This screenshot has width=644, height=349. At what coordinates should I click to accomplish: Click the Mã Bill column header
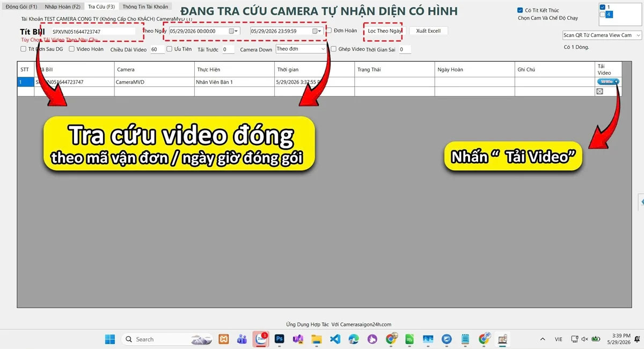[75, 70]
